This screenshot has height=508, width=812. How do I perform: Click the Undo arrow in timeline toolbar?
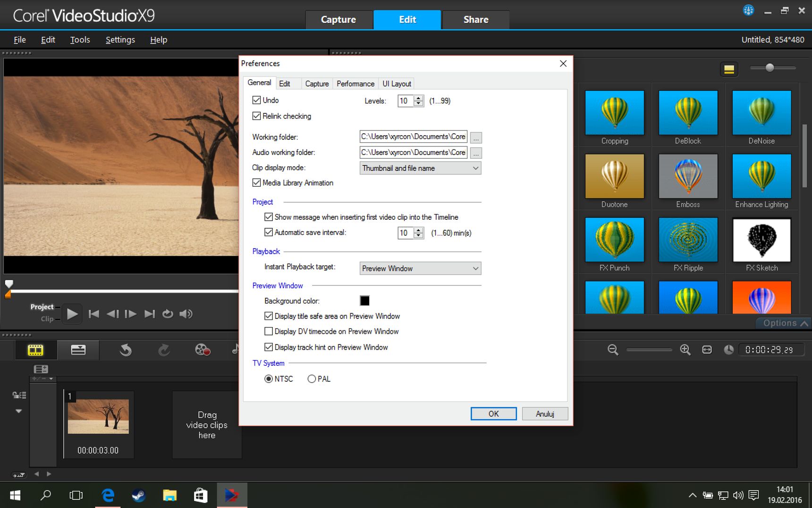click(125, 350)
